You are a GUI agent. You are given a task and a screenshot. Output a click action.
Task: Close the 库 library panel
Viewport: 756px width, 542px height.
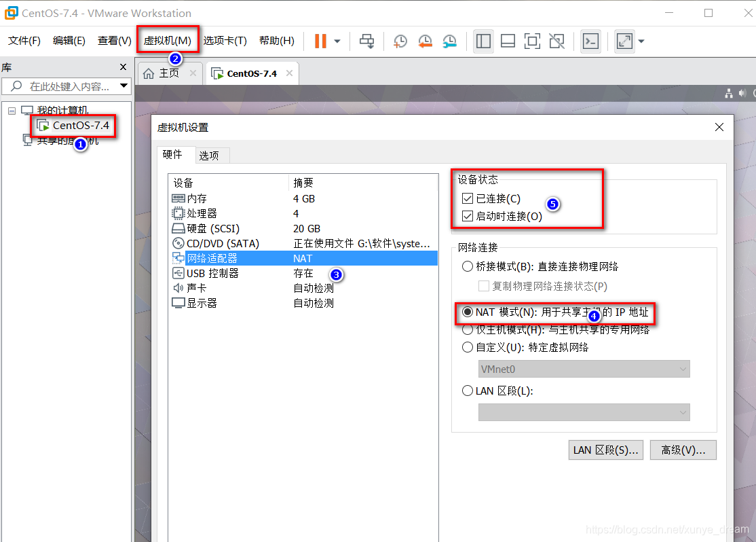pyautogui.click(x=123, y=67)
